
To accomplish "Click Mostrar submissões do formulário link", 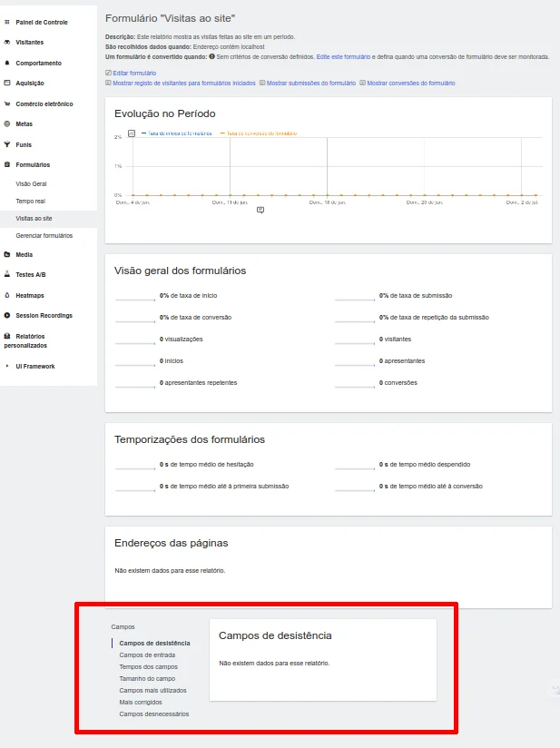I will click(x=310, y=83).
